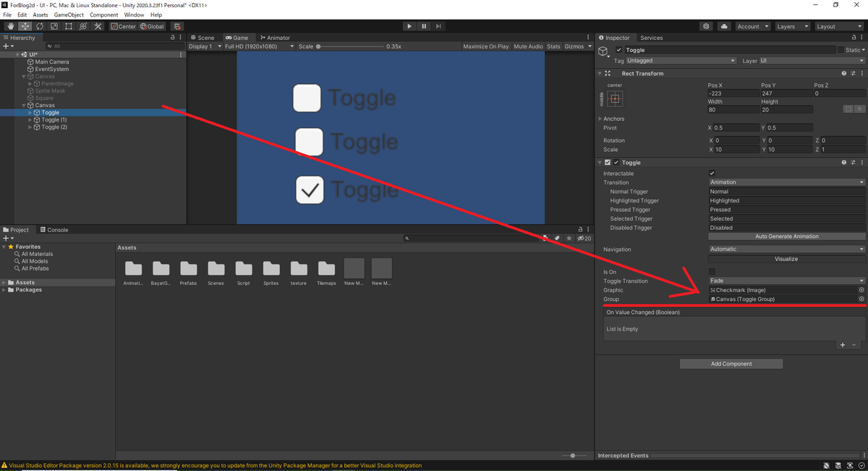Open the custom editor tools wrench icon
Image resolution: width=868 pixels, height=471 pixels.
coord(98,26)
